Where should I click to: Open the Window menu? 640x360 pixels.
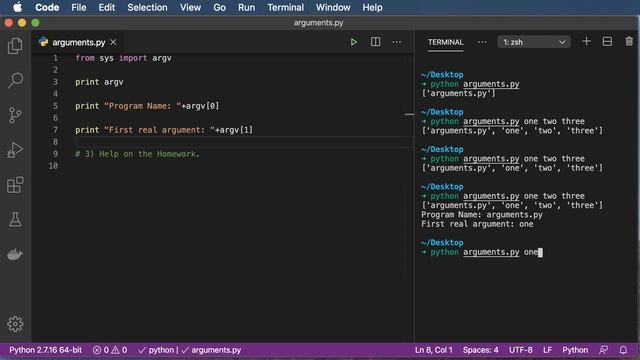(x=333, y=7)
